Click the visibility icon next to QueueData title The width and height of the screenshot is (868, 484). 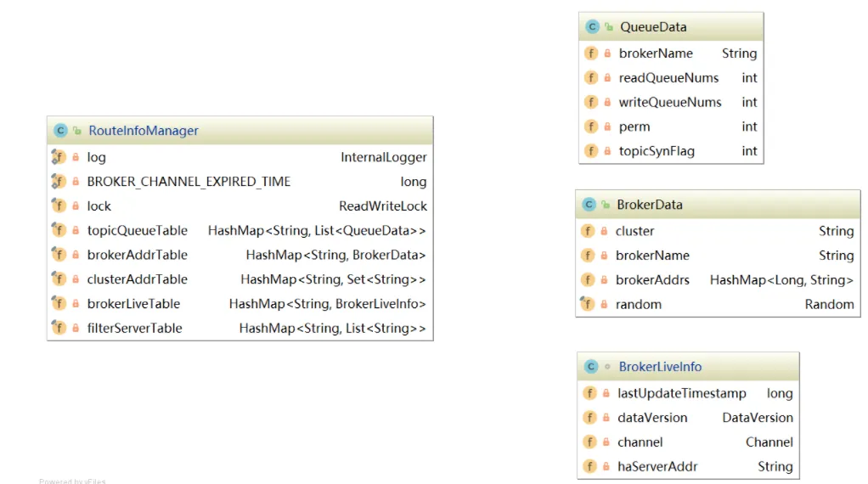point(609,26)
